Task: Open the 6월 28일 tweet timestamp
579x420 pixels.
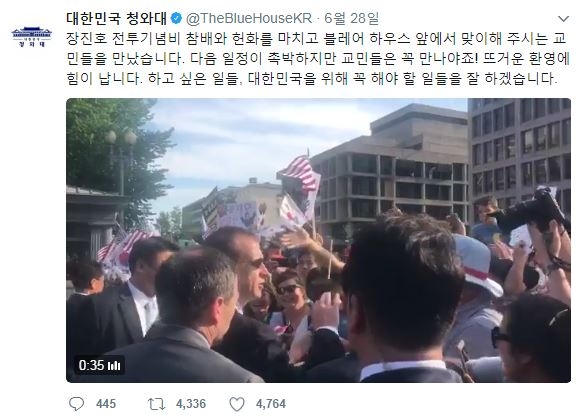Action: [x=351, y=18]
